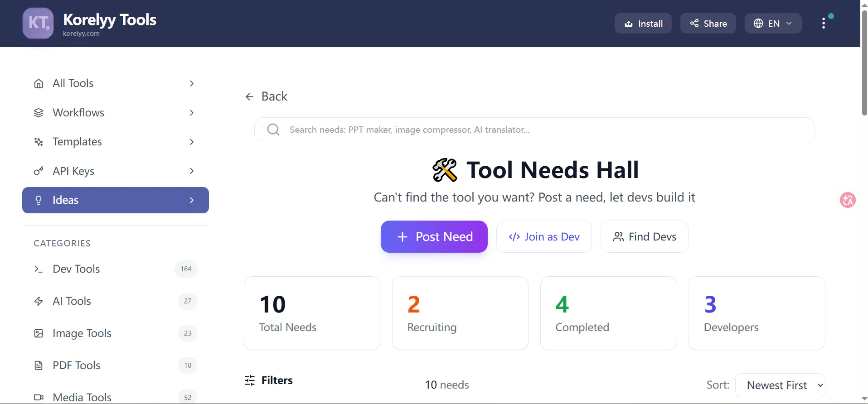This screenshot has height=404, width=868.
Task: Click the Install button
Action: tap(643, 24)
